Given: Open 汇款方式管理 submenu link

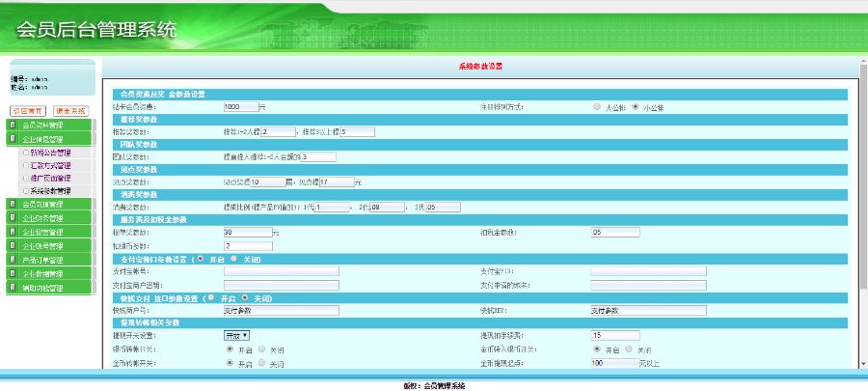Looking at the screenshot, I should point(50,166).
